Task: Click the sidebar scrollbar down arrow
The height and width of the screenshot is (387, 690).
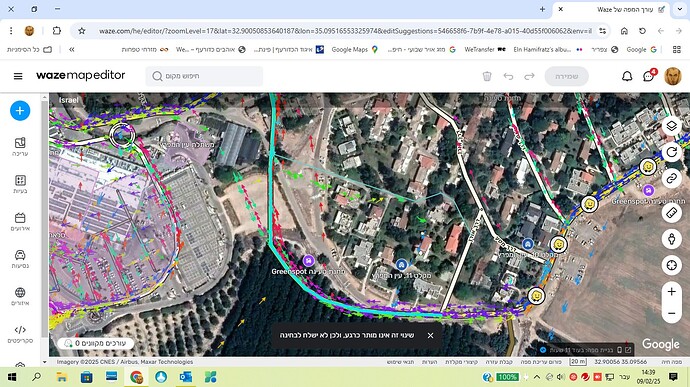Action: tap(45, 362)
